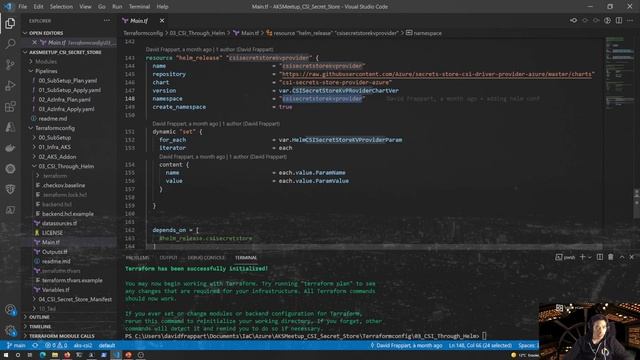The image size is (640, 360).
Task: Open the File menu
Action: 23,7
